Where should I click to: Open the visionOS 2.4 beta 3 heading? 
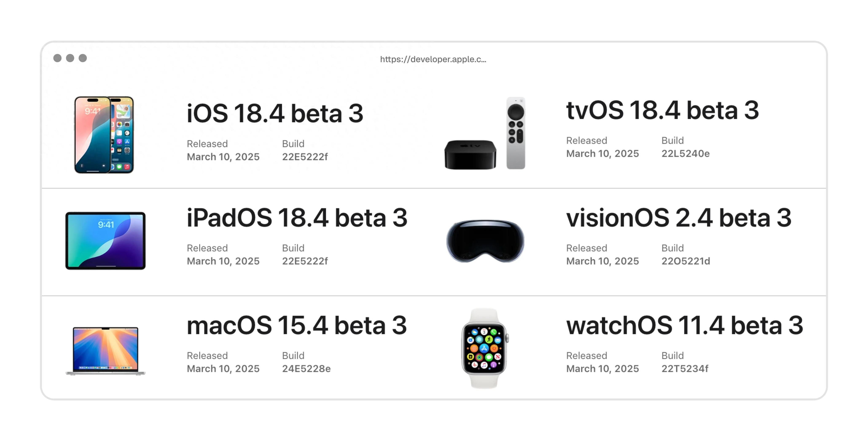[x=678, y=218]
